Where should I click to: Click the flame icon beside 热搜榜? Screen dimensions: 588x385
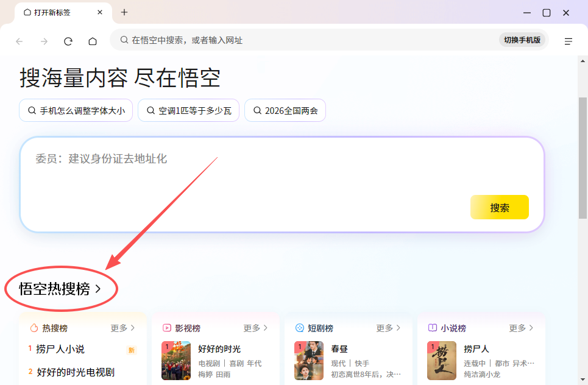[34, 328]
